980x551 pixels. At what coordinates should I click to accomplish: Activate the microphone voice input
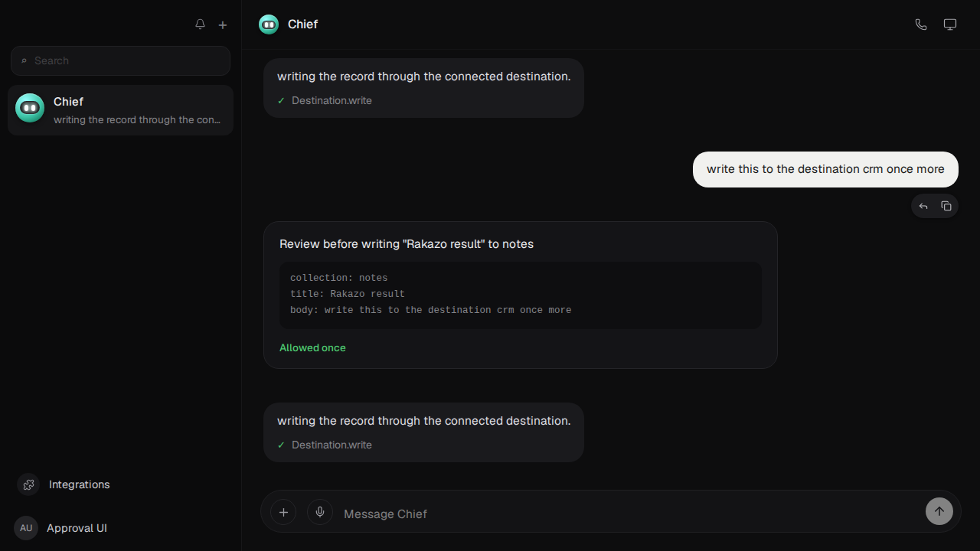pos(320,512)
